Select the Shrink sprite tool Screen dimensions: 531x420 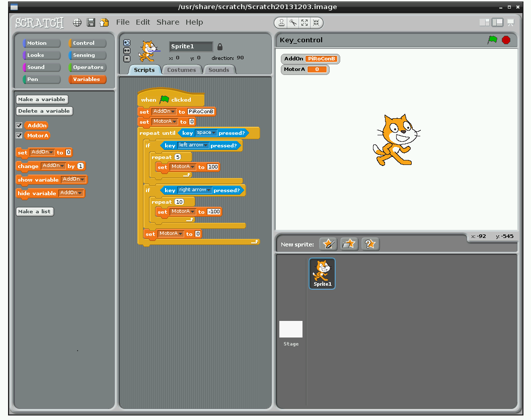coord(316,23)
